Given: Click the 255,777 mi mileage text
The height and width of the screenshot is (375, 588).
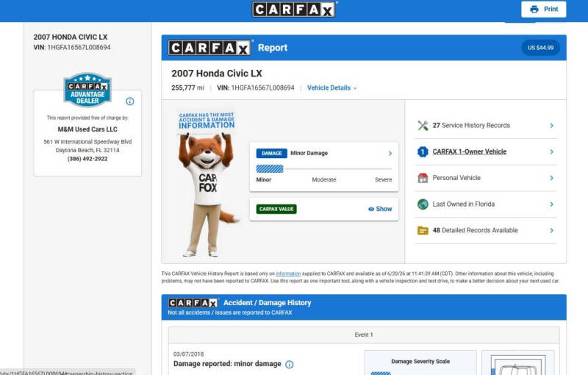Looking at the screenshot, I should 187,87.
